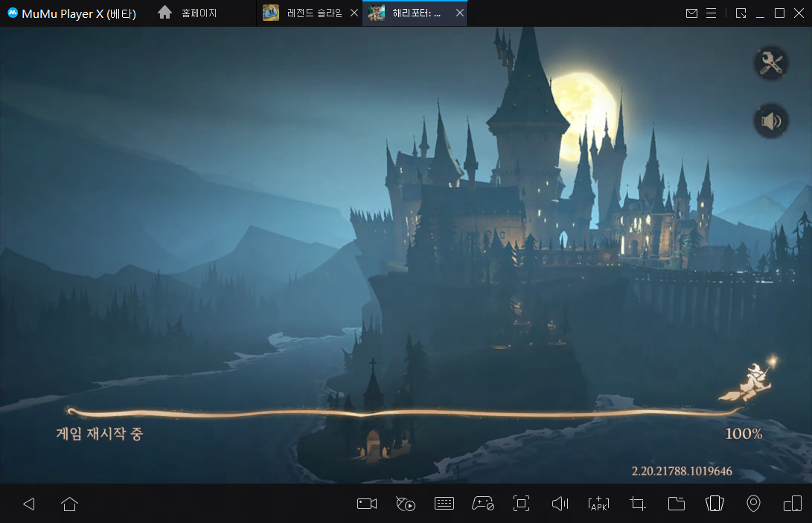
Task: Install an APK file icon
Action: point(598,504)
